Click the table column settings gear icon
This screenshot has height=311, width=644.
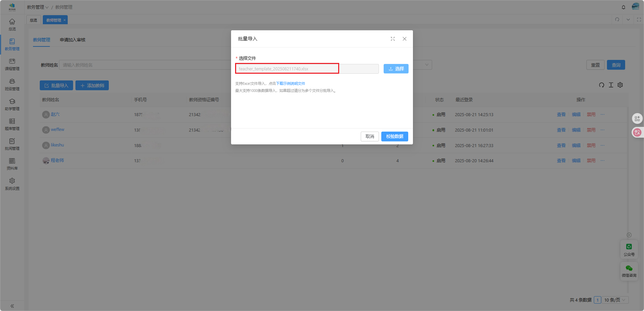pyautogui.click(x=620, y=85)
